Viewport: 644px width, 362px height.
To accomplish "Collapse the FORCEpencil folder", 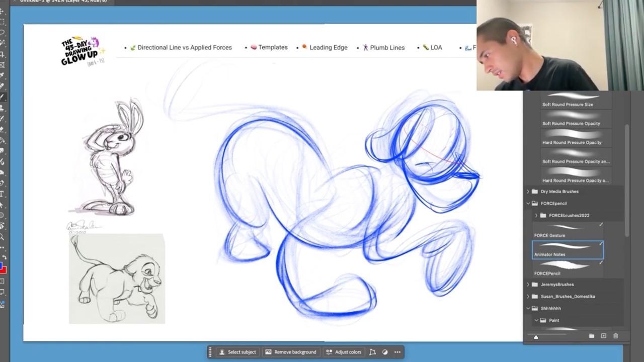I will point(528,204).
